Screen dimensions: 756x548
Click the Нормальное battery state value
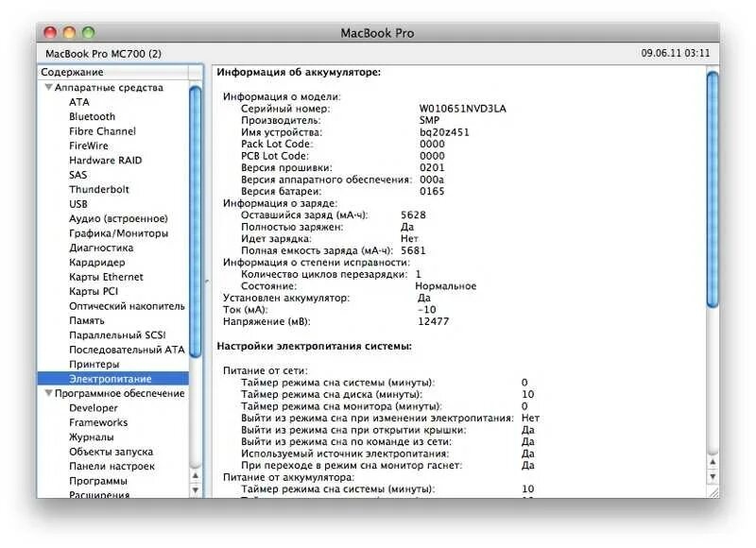[x=445, y=285]
